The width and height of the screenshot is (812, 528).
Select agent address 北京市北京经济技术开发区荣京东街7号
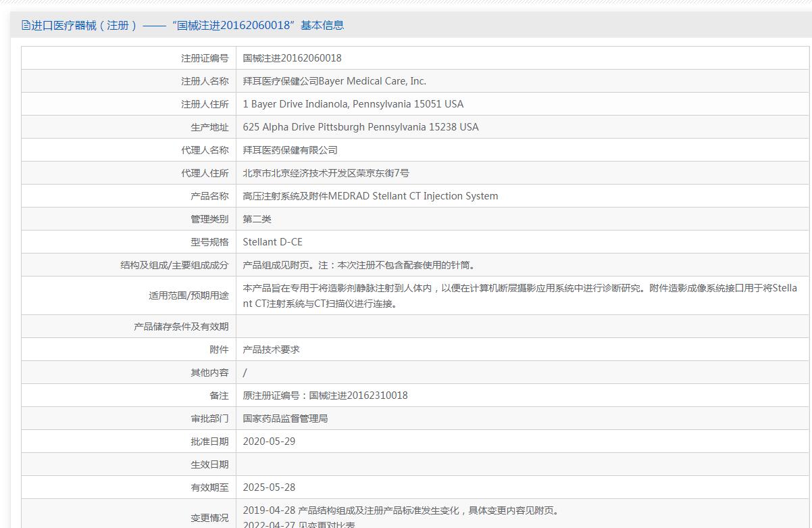(326, 173)
